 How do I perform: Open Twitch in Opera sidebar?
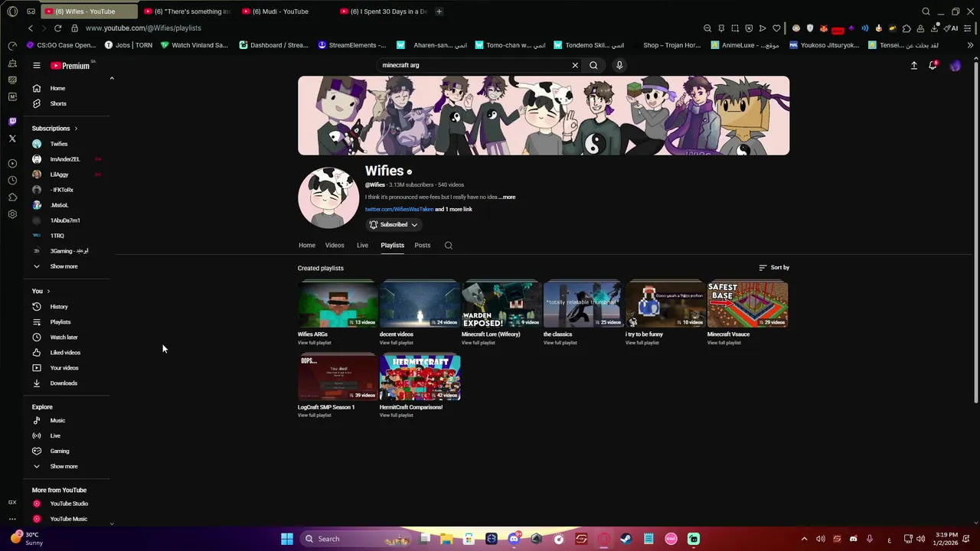click(12, 121)
